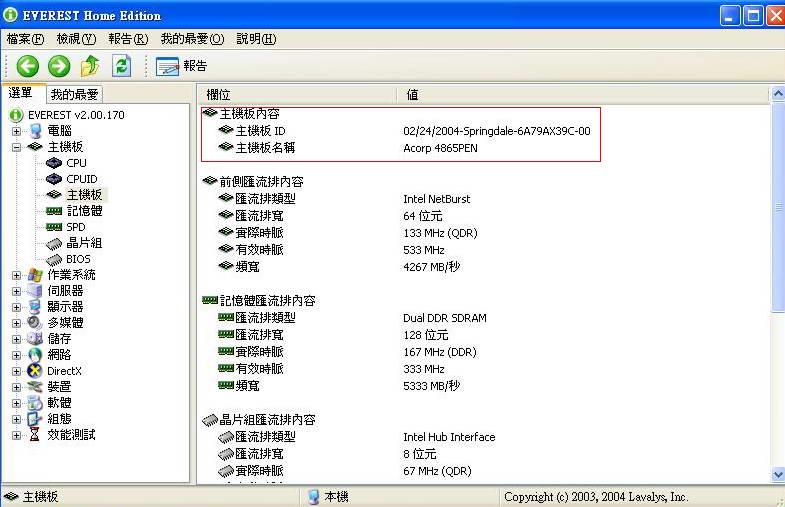
Task: Click the 軟體 software icon
Action: (35, 403)
